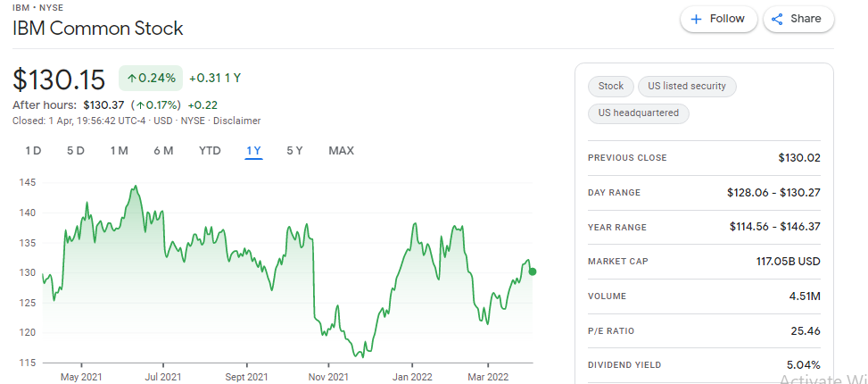
Task: Click the Share button
Action: (x=798, y=20)
